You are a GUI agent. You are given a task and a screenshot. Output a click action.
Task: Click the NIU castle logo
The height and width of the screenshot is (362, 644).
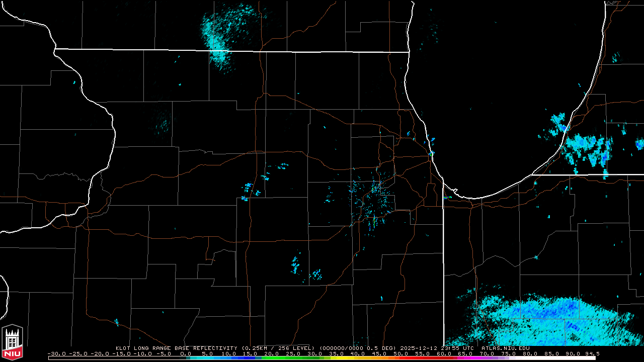coord(12,342)
